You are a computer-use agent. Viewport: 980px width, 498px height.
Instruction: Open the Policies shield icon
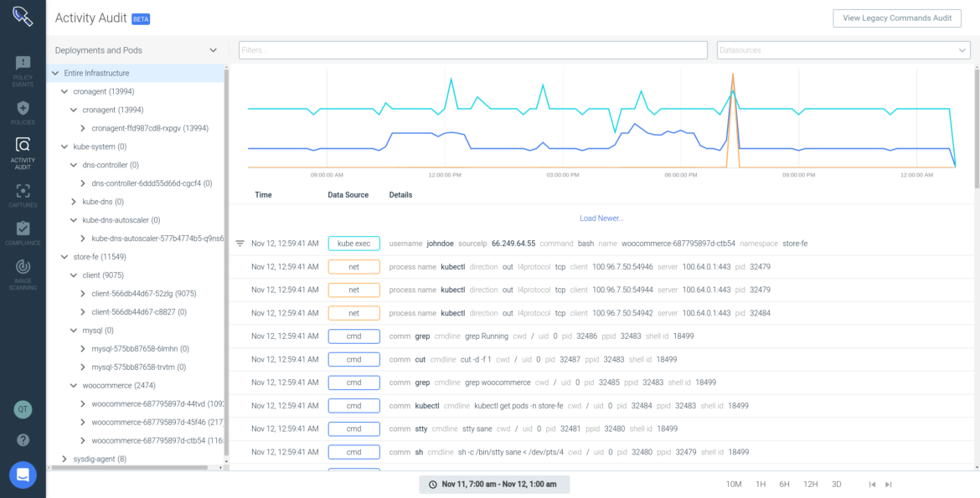click(23, 112)
